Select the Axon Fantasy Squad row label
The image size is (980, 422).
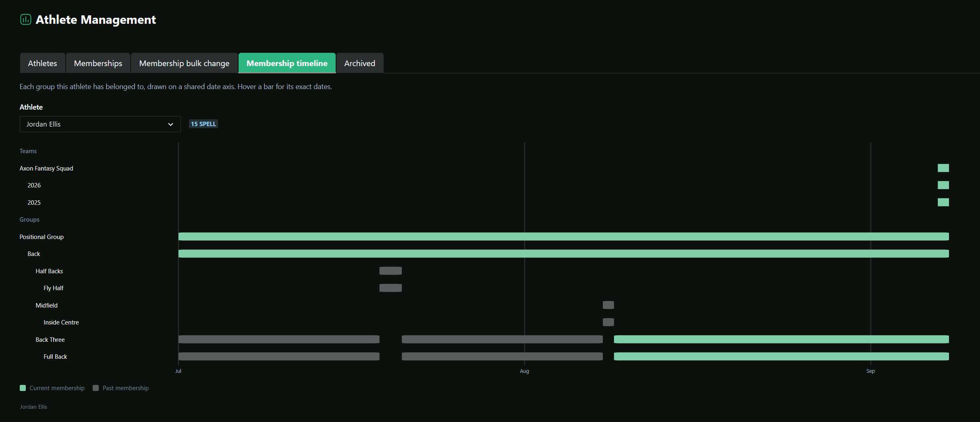[x=46, y=168]
